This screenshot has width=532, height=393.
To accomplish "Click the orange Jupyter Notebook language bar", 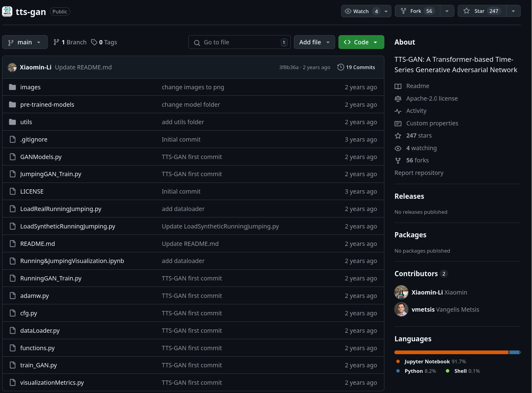I will click(451, 352).
